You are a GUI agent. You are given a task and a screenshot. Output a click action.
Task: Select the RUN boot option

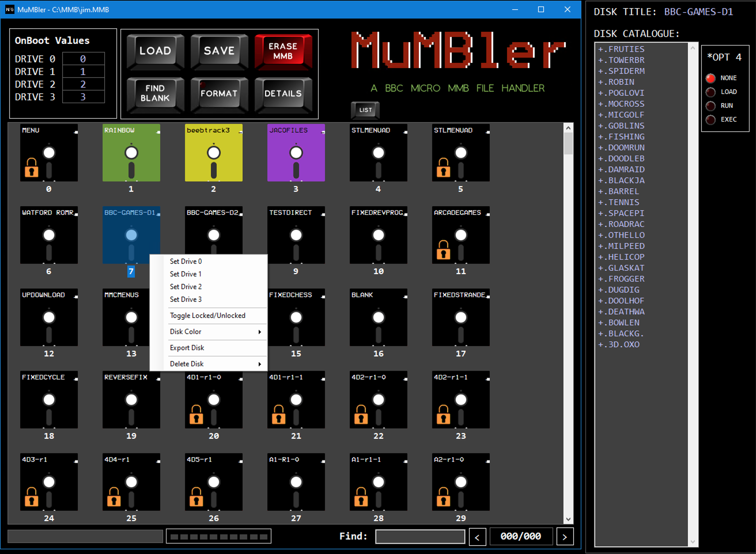point(710,106)
